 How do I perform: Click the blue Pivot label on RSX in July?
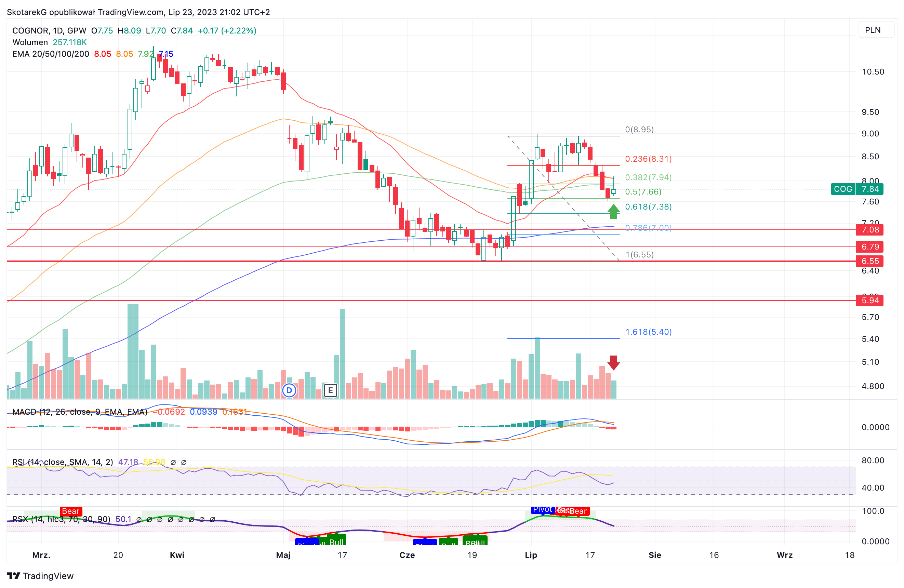542,509
